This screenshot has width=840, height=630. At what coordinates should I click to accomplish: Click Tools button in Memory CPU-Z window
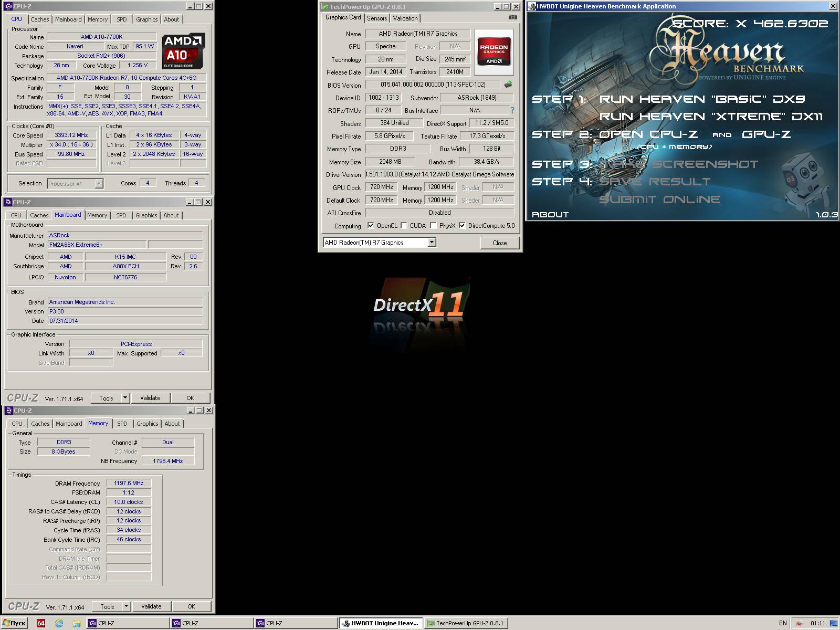tap(108, 606)
